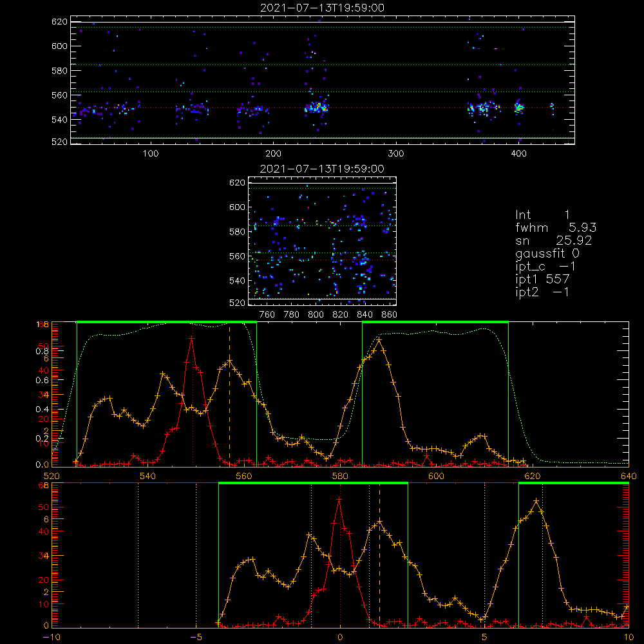Click x-axis label 200 of wide image panel
The width and height of the screenshot is (644, 644).
click(274, 154)
